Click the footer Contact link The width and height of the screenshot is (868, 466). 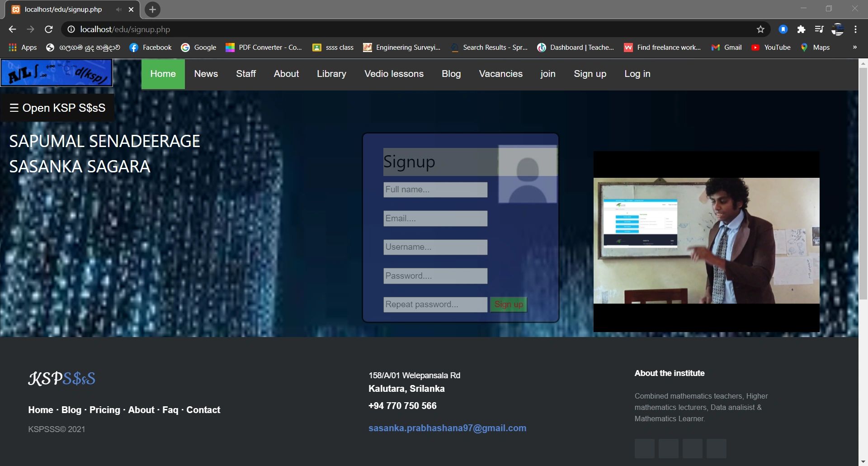(x=203, y=410)
